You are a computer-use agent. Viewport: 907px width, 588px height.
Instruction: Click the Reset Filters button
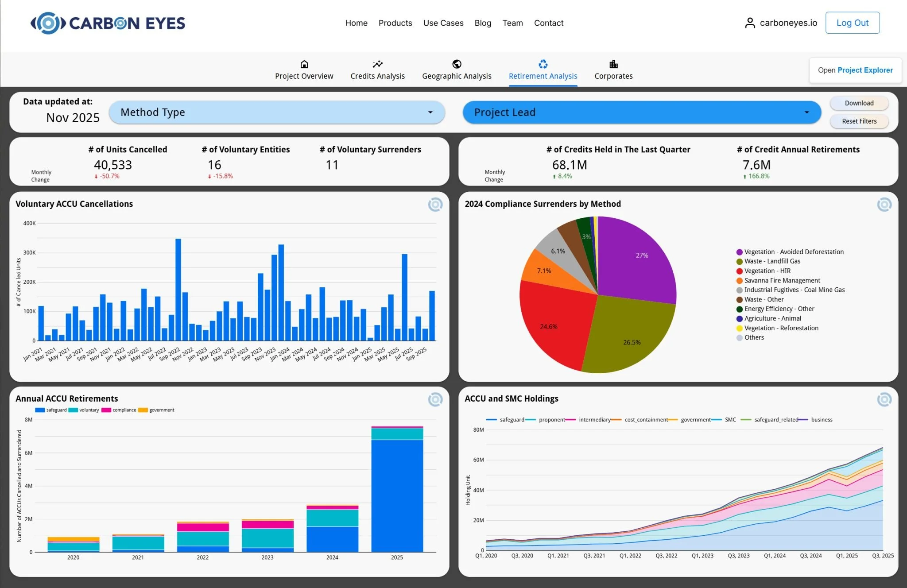point(859,121)
